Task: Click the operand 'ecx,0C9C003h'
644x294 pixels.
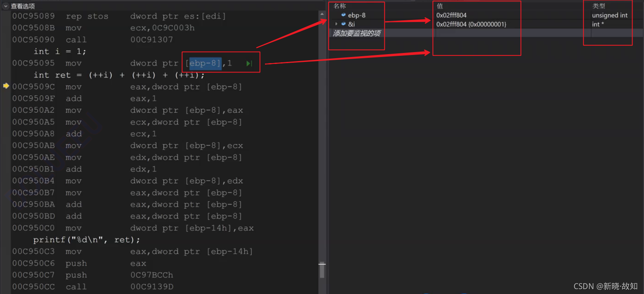Action: coord(162,28)
